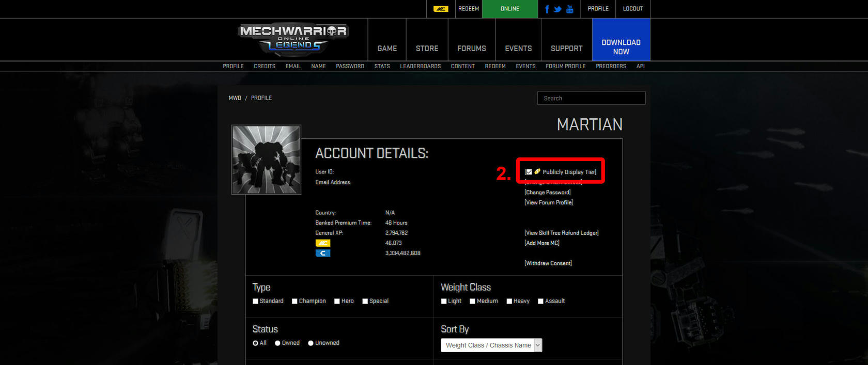Check the Special type checkbox

[365, 301]
